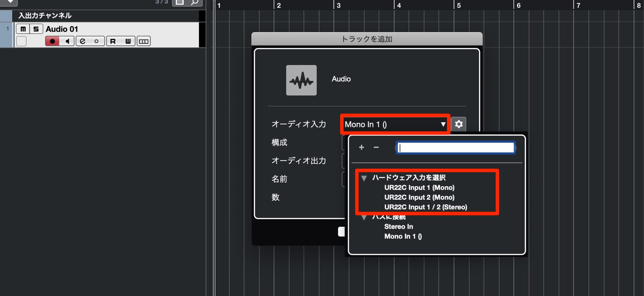Click the 名前 label
The width and height of the screenshot is (644, 296).
(279, 179)
